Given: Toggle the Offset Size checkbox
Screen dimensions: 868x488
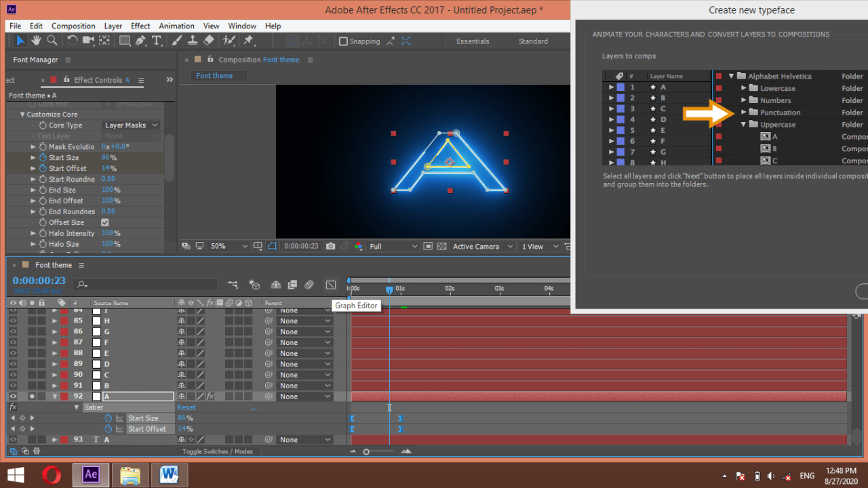Looking at the screenshot, I should (106, 222).
